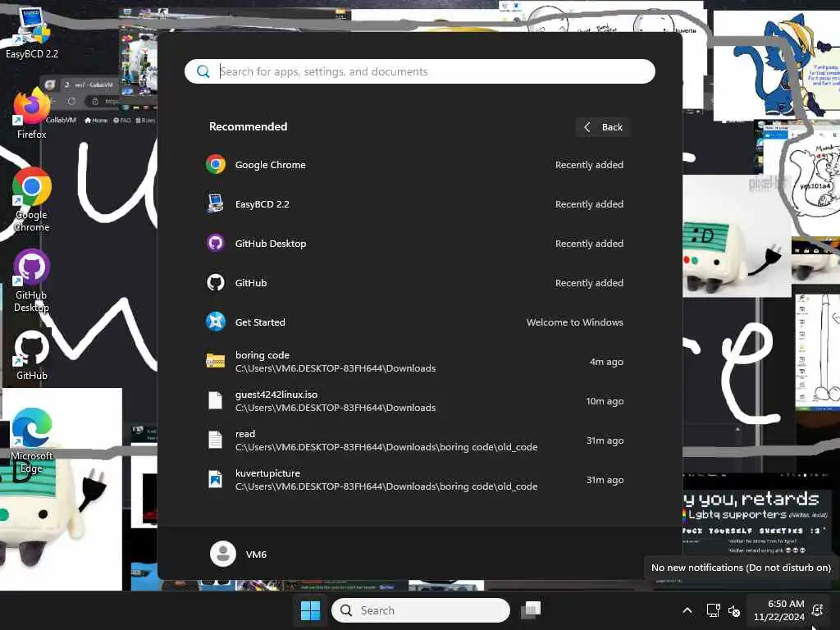Click in the Start menu search field
This screenshot has height=630, width=840.
pos(419,71)
